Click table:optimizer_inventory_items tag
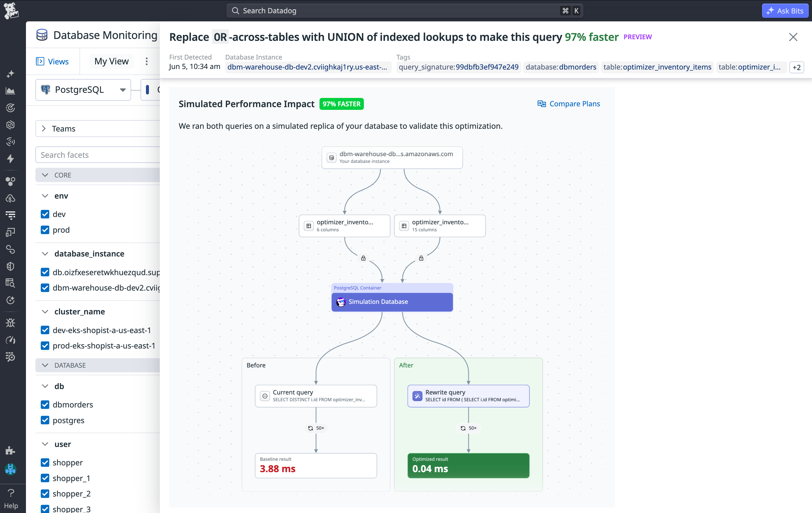Screen dimensions: 812x513 (657, 67)
